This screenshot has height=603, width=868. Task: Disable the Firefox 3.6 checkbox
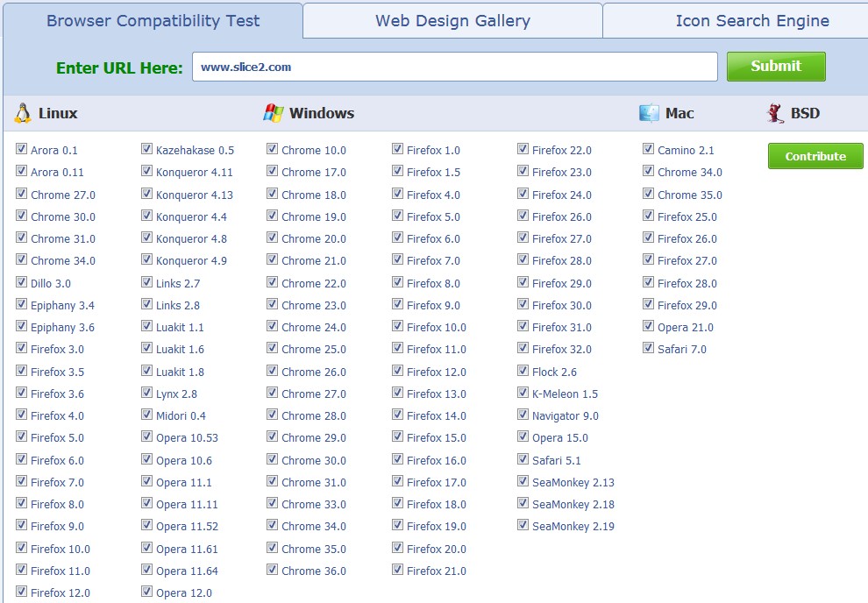click(x=22, y=393)
